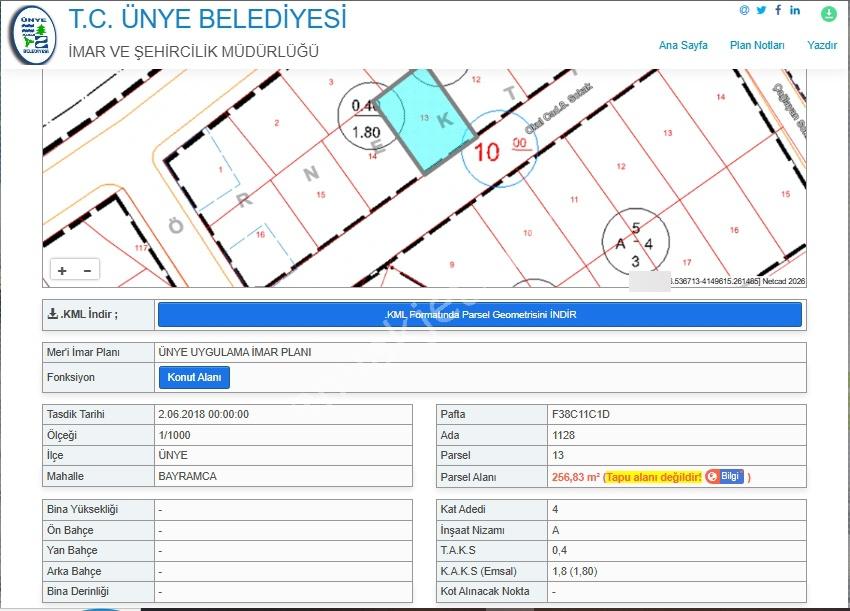The height and width of the screenshot is (611, 850).
Task: Click the green download icon
Action: click(x=828, y=14)
